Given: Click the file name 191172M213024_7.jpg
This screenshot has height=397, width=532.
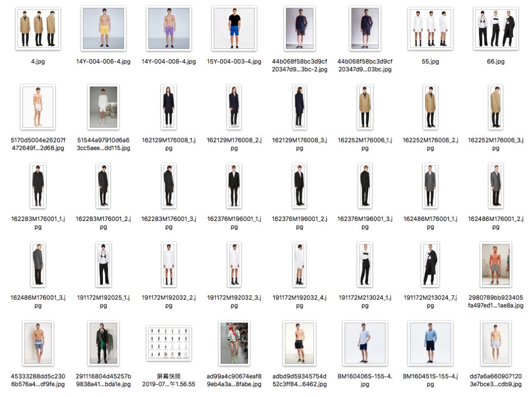Looking at the screenshot, I should pos(430,301).
